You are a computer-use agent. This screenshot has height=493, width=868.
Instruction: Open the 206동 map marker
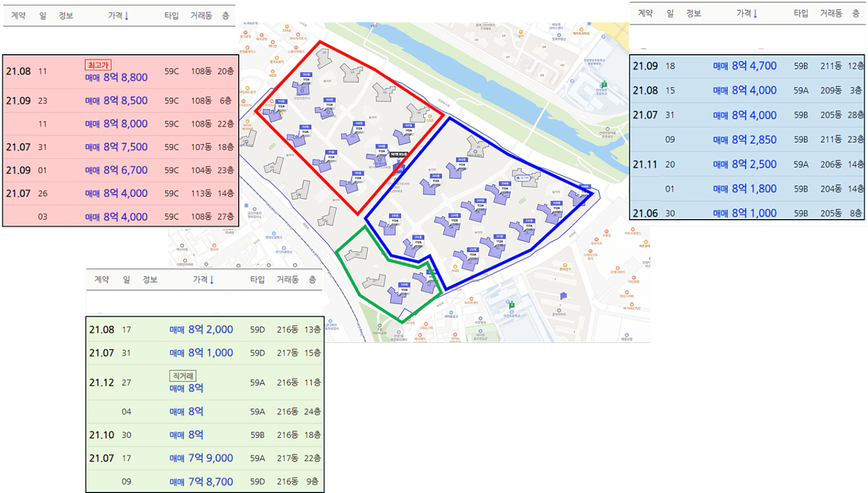pyautogui.click(x=505, y=186)
